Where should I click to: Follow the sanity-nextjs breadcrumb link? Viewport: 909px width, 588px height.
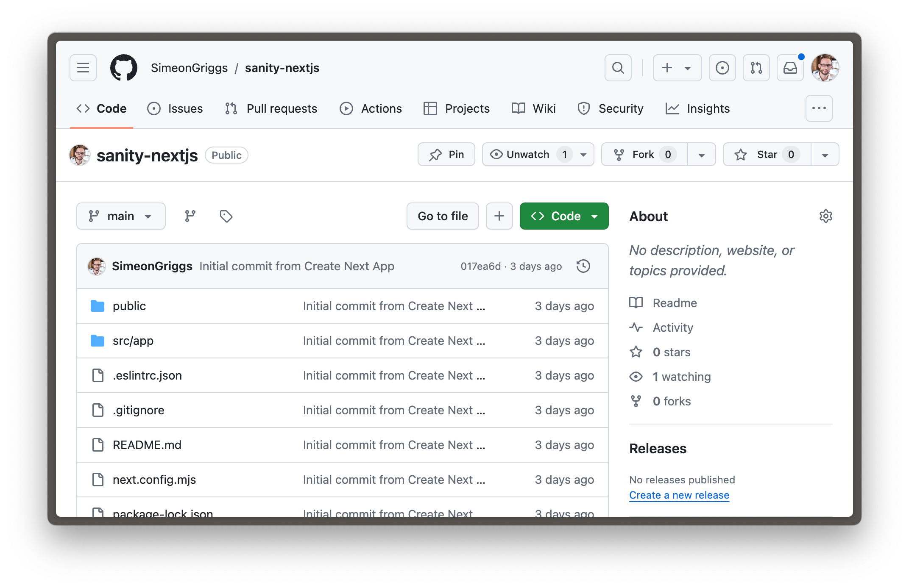pos(282,68)
